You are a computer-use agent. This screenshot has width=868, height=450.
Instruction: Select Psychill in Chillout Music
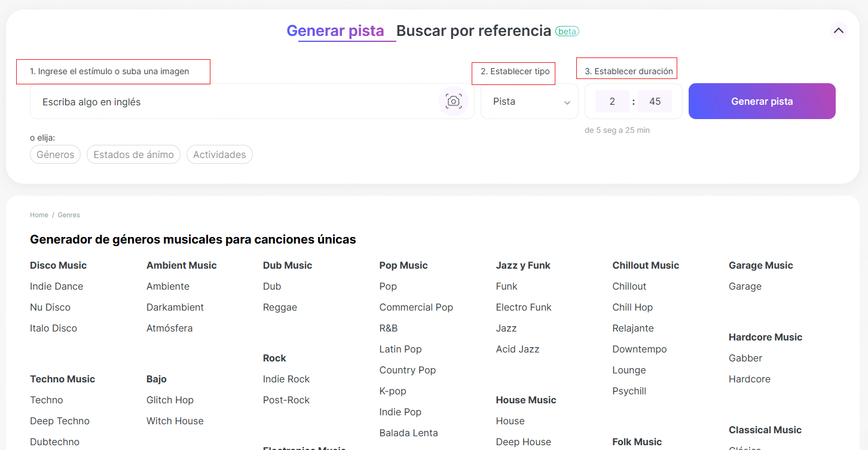[629, 391]
